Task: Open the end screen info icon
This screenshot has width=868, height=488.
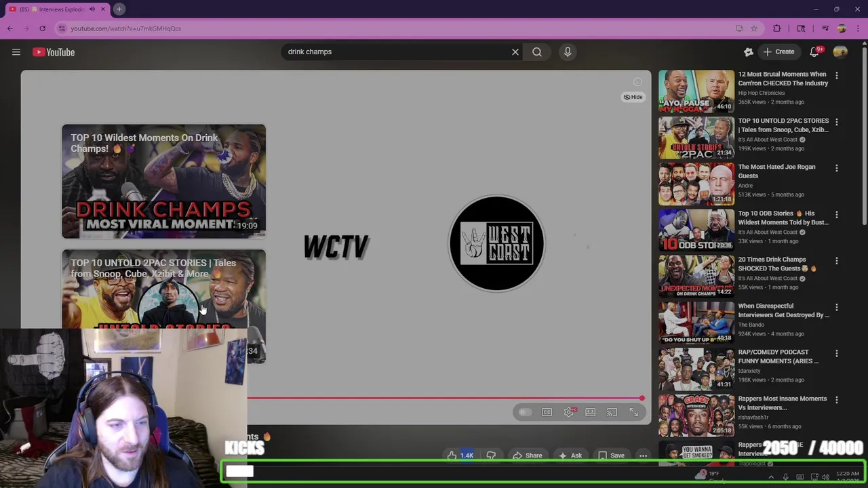Action: coord(637,82)
